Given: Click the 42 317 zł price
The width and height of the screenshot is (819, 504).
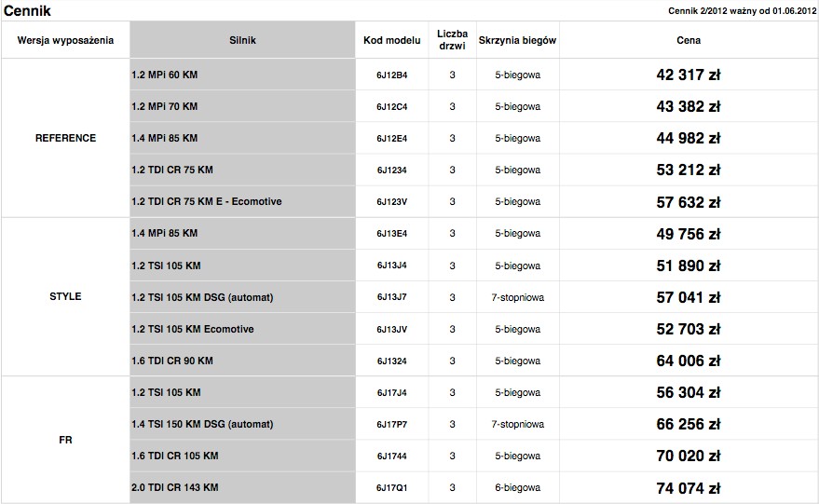Looking at the screenshot, I should pyautogui.click(x=689, y=75).
